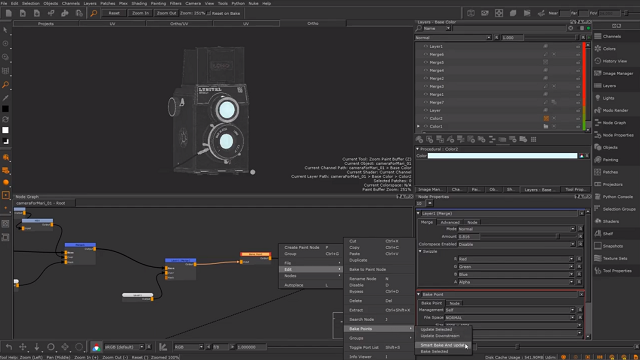Switch to Ortho/UV viewport tab

[x=179, y=24]
